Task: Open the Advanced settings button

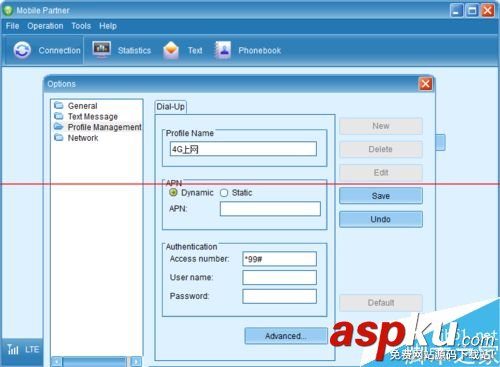Action: (286, 336)
